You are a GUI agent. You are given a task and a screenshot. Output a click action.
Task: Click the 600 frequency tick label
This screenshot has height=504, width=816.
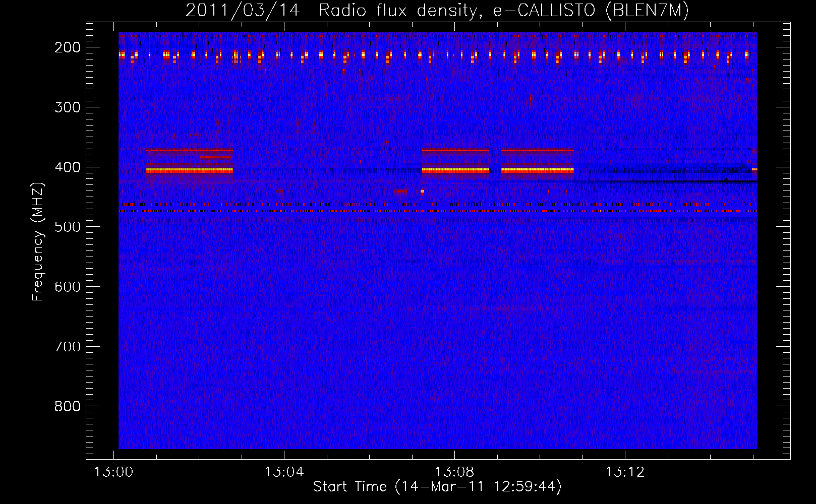click(68, 287)
